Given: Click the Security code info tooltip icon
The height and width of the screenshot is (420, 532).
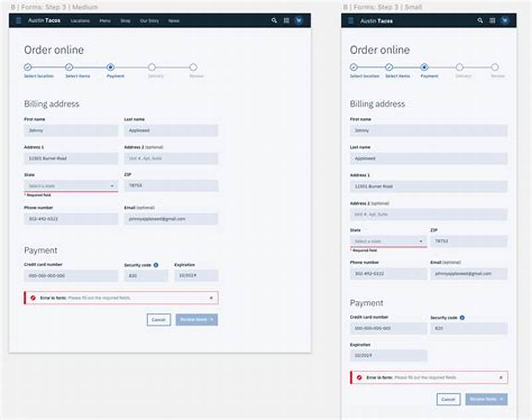Looking at the screenshot, I should tap(156, 264).
